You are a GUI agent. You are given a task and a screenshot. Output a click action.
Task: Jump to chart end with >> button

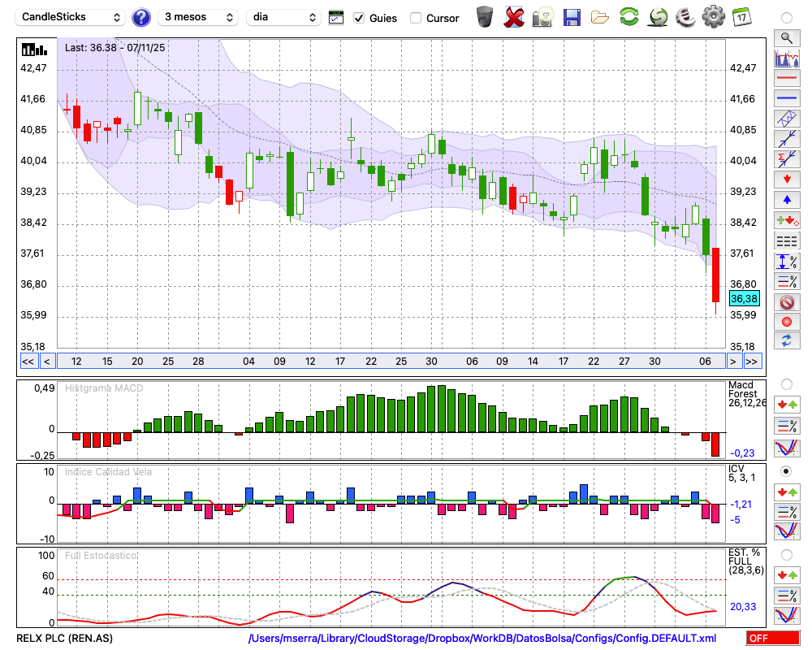click(x=752, y=362)
